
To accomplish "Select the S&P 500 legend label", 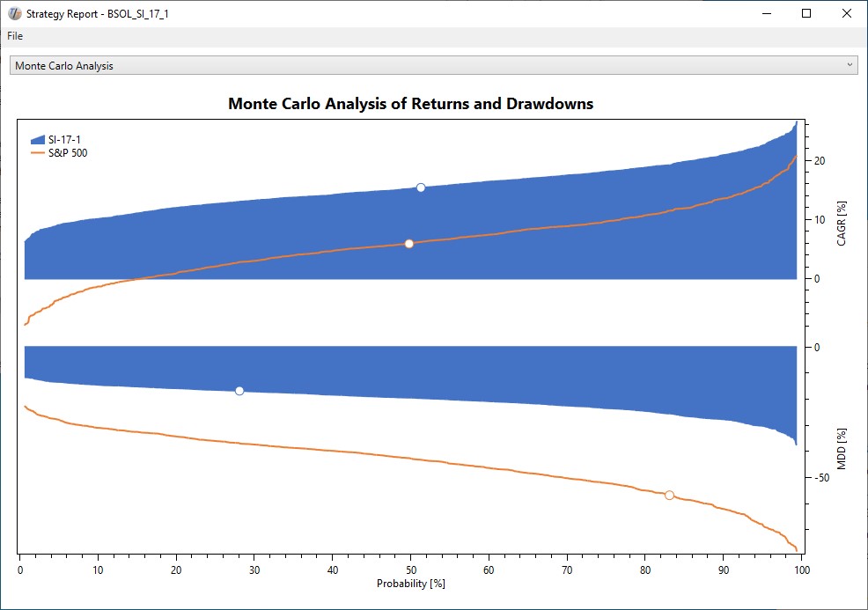I will pos(68,153).
